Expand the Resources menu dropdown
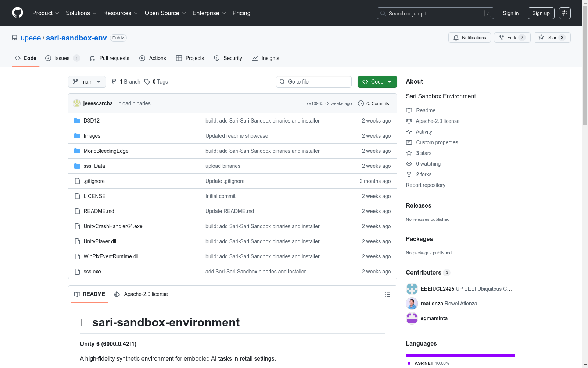Screen dimensions: 588x368 pos(121,13)
